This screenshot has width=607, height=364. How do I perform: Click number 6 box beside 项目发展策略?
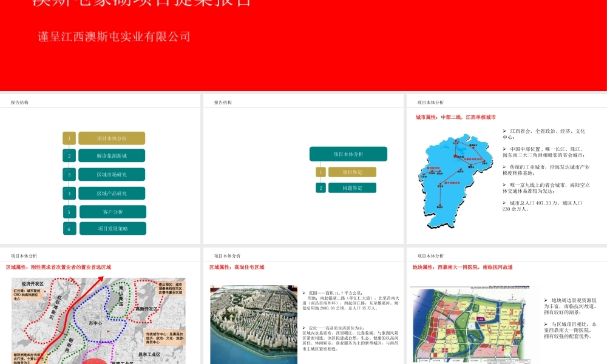click(x=70, y=229)
